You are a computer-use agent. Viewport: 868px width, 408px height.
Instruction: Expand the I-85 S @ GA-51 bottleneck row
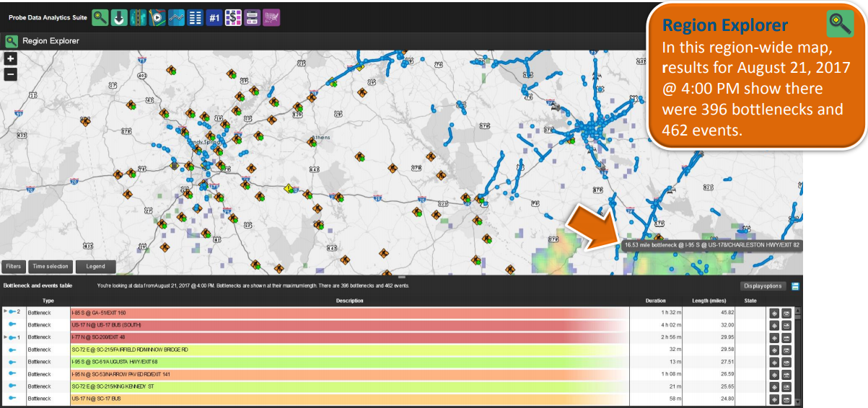6,312
